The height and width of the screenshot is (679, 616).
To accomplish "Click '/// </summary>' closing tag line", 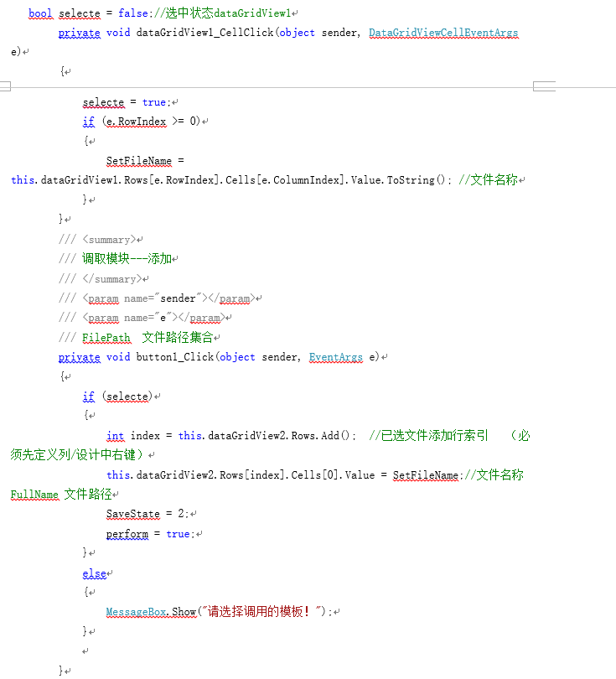I will tap(101, 279).
